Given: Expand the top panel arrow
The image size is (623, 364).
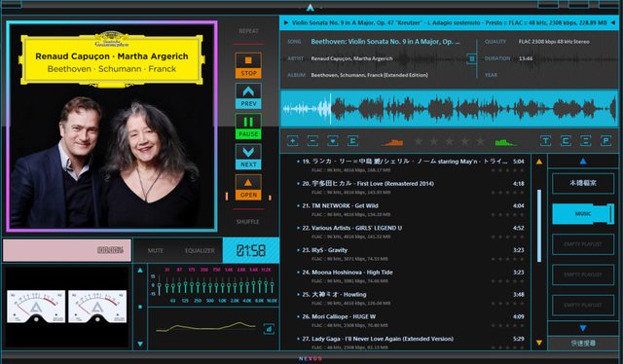Looking at the screenshot, I should [310, 8].
